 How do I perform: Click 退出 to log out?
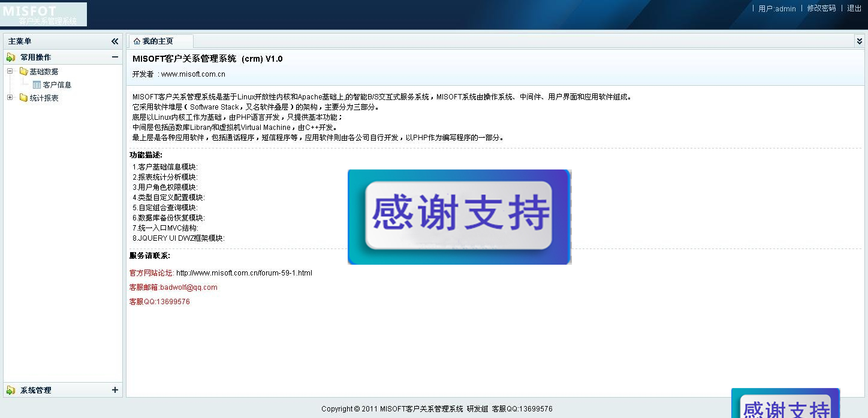[x=854, y=8]
